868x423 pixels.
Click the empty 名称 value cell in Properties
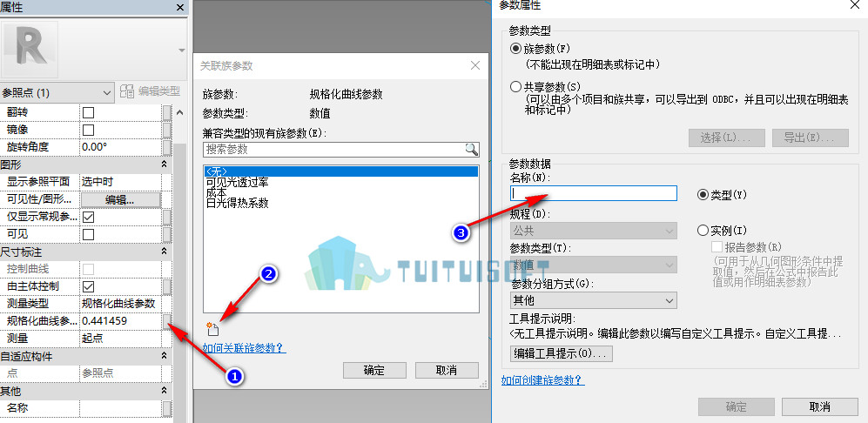(121, 408)
